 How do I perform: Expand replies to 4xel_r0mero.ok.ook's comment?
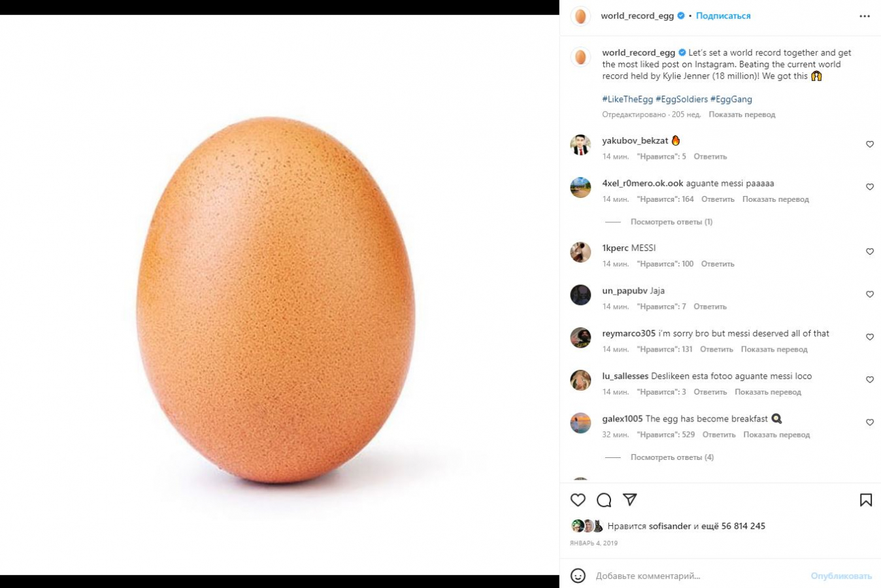pos(671,222)
